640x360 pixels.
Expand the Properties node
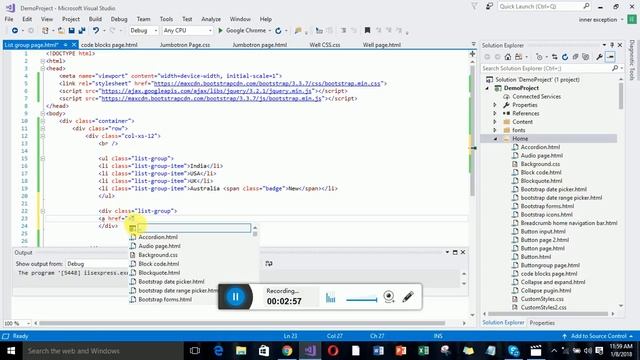coord(495,105)
